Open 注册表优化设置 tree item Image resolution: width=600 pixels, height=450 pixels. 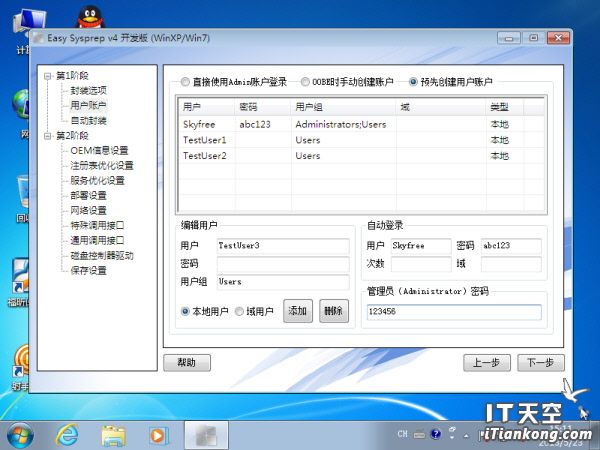pos(102,165)
